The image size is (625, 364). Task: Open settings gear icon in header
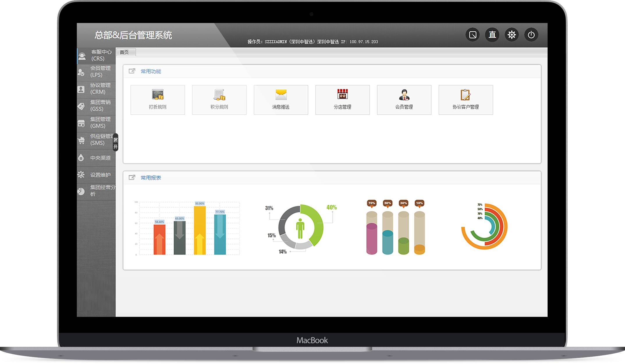click(x=512, y=35)
